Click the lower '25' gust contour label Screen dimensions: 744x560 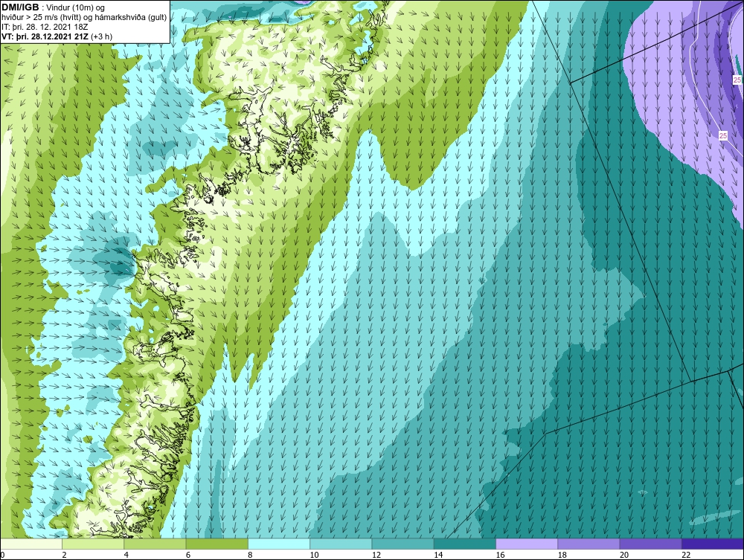[722, 135]
